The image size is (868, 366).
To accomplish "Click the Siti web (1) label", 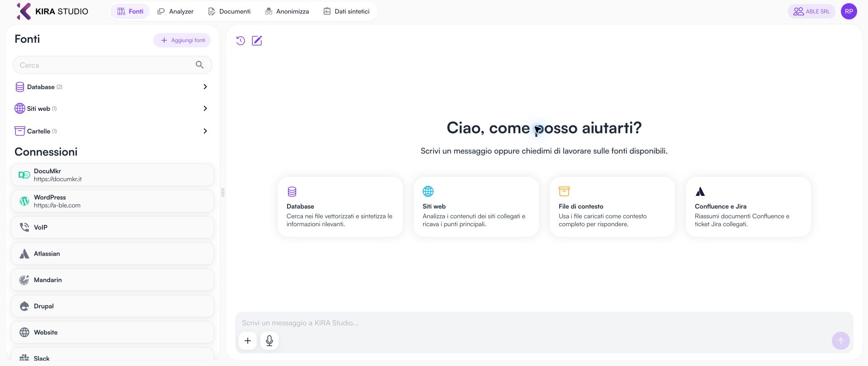I will pos(42,109).
